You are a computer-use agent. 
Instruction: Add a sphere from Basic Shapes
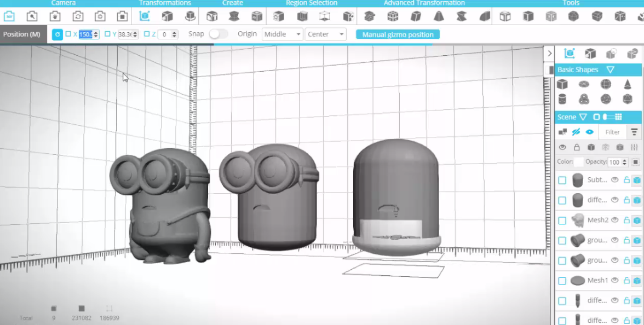[606, 84]
